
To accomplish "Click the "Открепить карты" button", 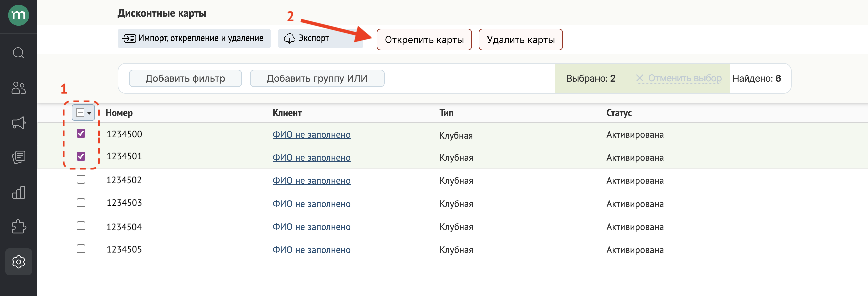I will pyautogui.click(x=424, y=40).
